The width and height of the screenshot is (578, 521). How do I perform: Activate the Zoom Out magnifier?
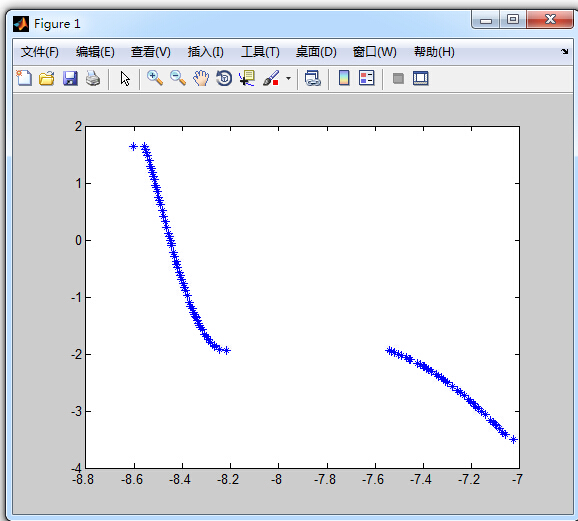[x=178, y=78]
